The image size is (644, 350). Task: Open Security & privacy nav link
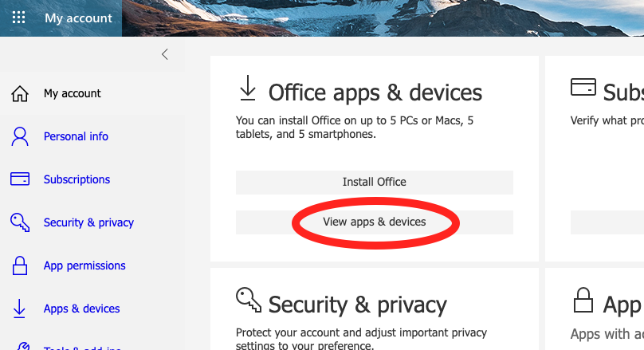coord(88,222)
